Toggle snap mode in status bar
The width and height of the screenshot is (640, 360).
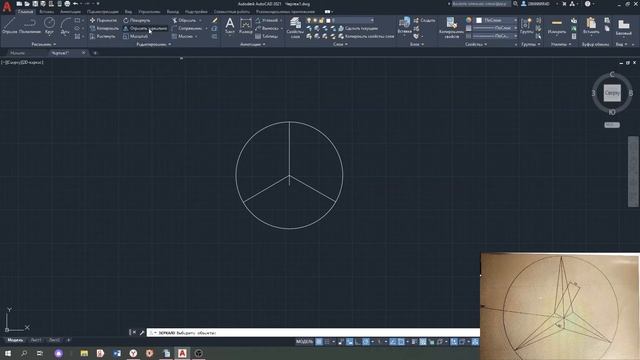327,342
